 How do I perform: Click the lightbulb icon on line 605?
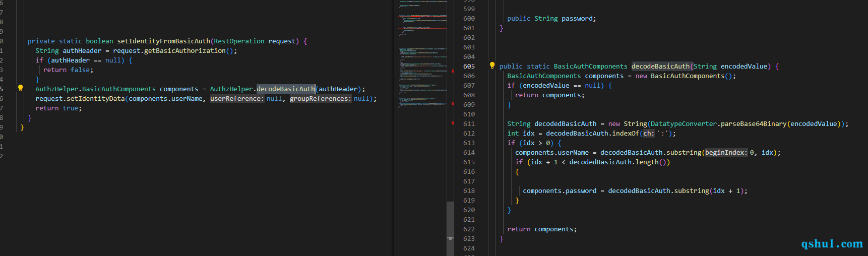492,66
